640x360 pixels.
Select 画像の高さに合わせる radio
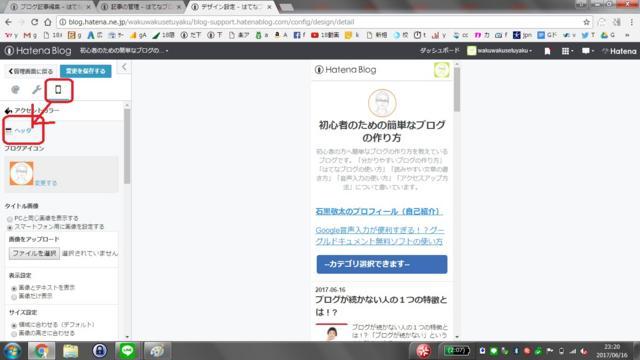[14, 333]
